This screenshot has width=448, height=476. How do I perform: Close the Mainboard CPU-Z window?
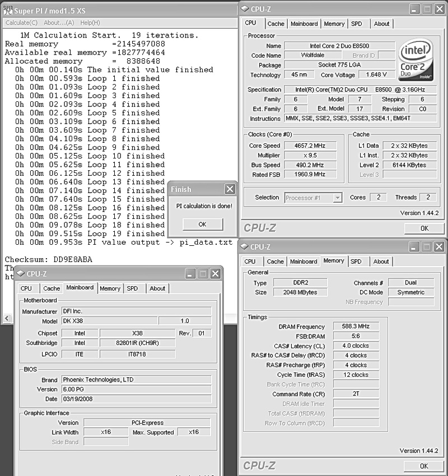pyautogui.click(x=215, y=273)
